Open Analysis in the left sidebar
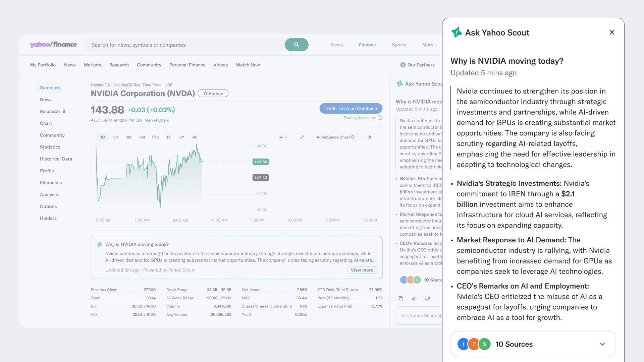This screenshot has height=362, width=644. click(x=49, y=194)
